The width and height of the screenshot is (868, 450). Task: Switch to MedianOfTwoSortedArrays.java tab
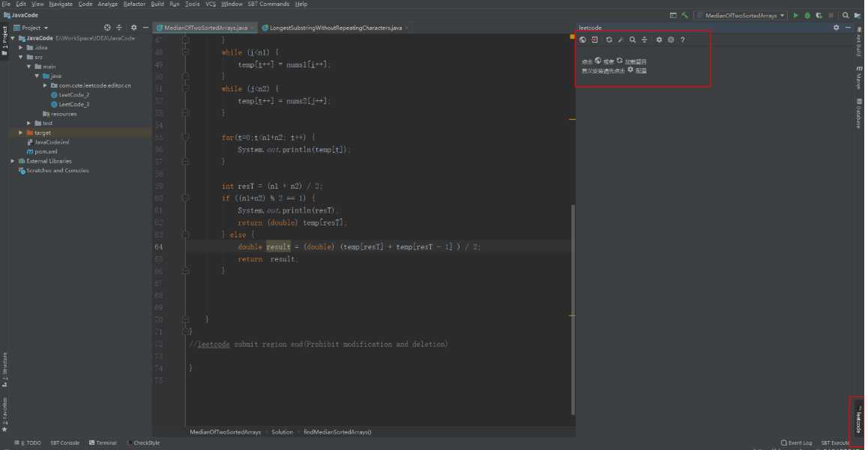(205, 28)
